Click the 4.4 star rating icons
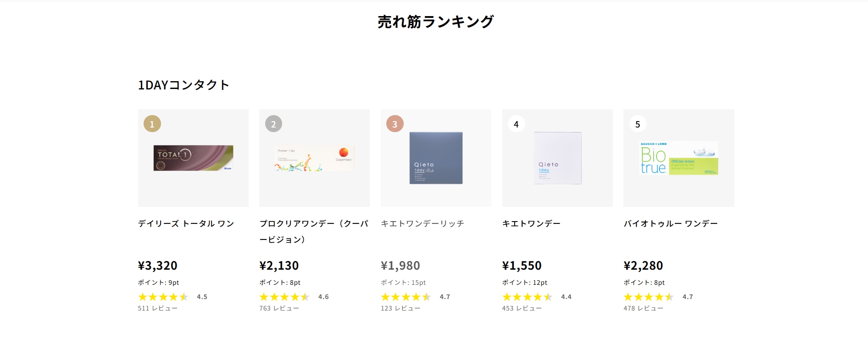Viewport: 868px width, 344px height. [528, 297]
